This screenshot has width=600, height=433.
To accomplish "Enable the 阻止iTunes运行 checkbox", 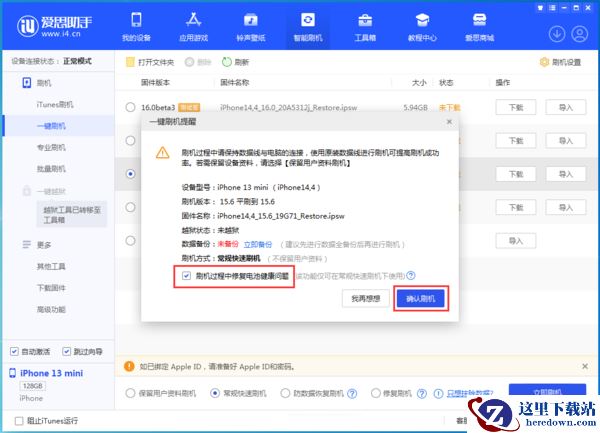I will pos(19,421).
